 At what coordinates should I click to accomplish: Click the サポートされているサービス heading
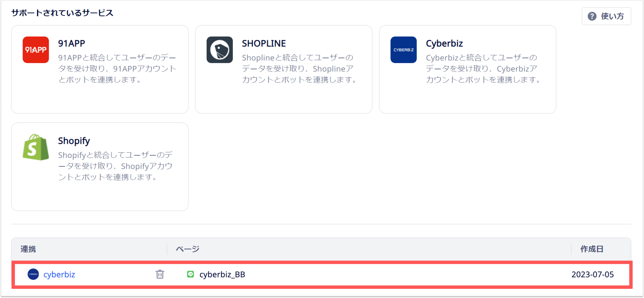62,13
